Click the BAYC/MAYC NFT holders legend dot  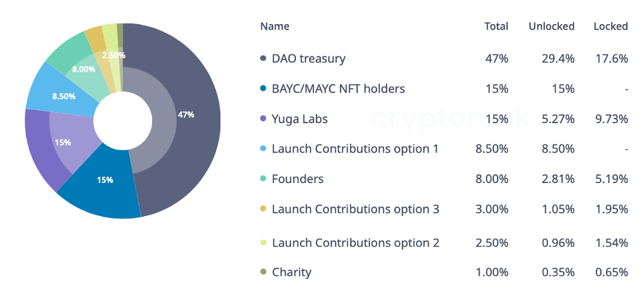(x=263, y=89)
